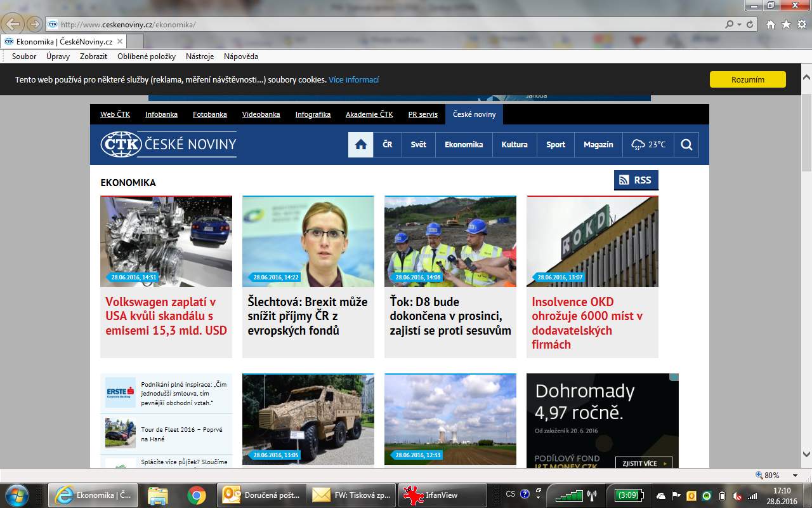This screenshot has height=508, width=812.
Task: Click the ZJISTIT VÍCE ad button
Action: [644, 463]
